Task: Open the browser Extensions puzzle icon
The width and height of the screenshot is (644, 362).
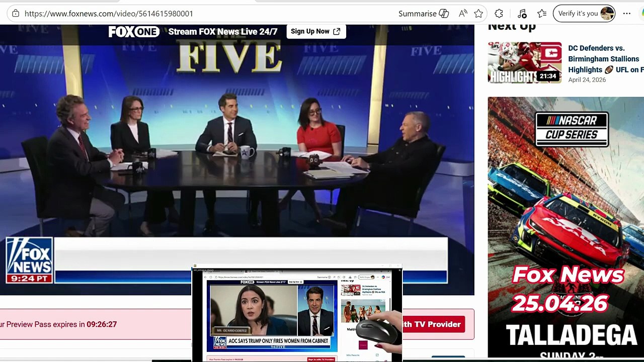Action: pyautogui.click(x=499, y=14)
